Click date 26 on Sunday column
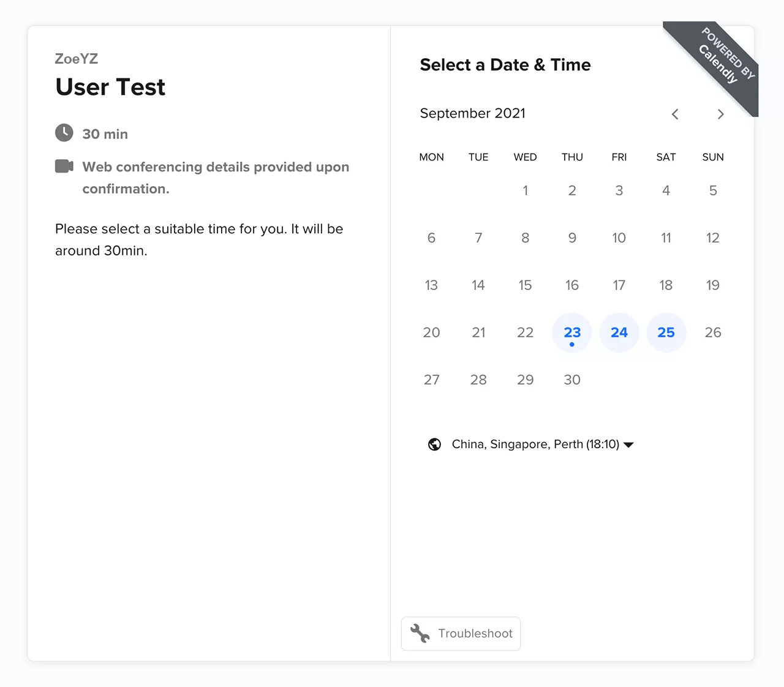Screen dimensions: 784x687 pos(713,332)
